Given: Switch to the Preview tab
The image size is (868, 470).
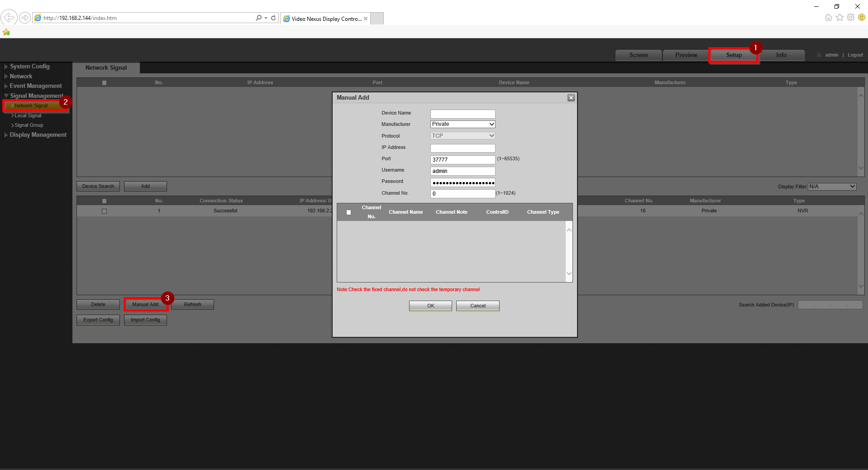Looking at the screenshot, I should tap(686, 55).
